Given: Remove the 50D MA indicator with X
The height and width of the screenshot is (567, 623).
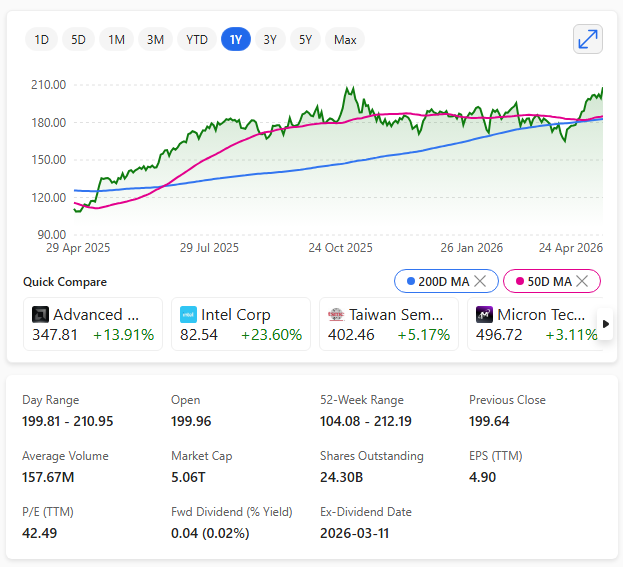Looking at the screenshot, I should tap(587, 282).
